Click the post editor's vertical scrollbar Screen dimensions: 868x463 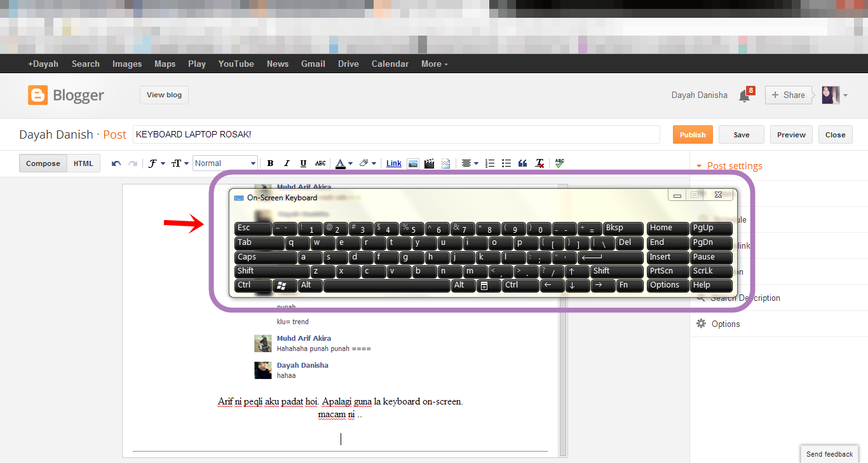pyautogui.click(x=562, y=321)
